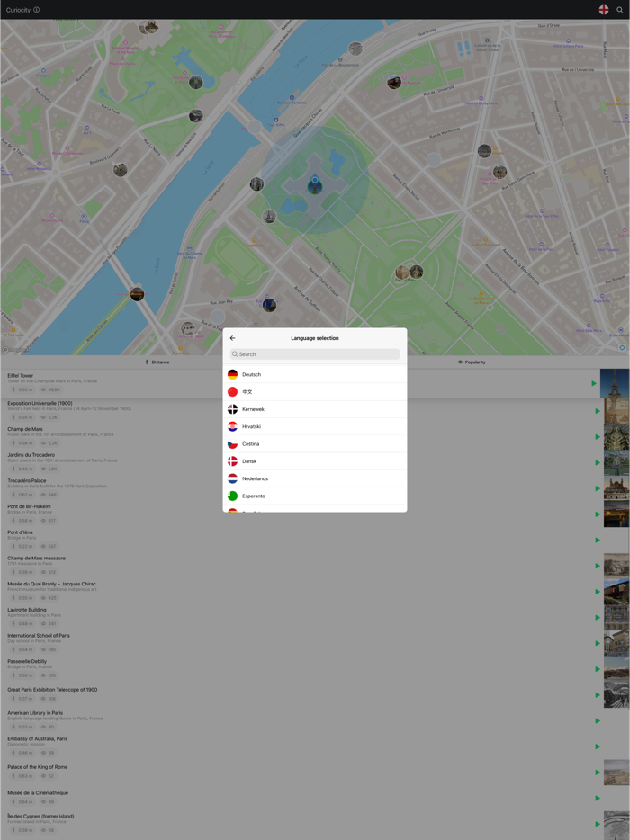Viewport: 630px width, 840px height.
Task: Click info icon next to Curiocity
Action: (x=37, y=10)
